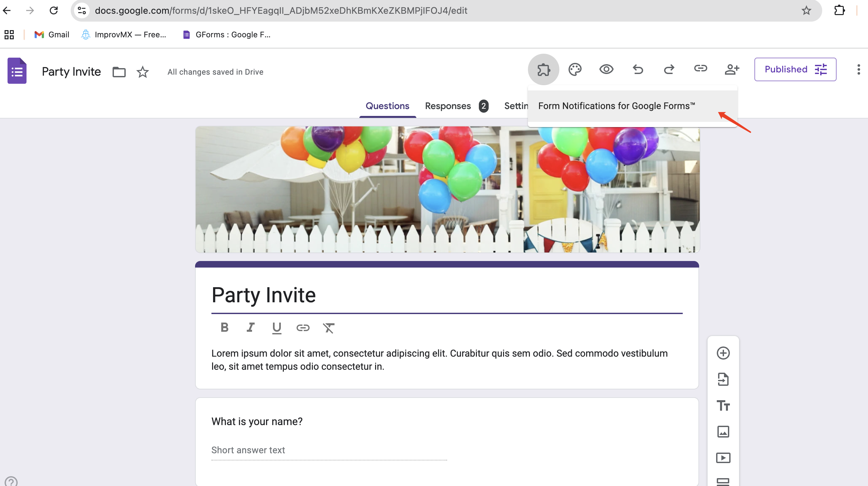The image size is (868, 486).
Task: Toggle italic formatting in description toolbar
Action: 250,327
